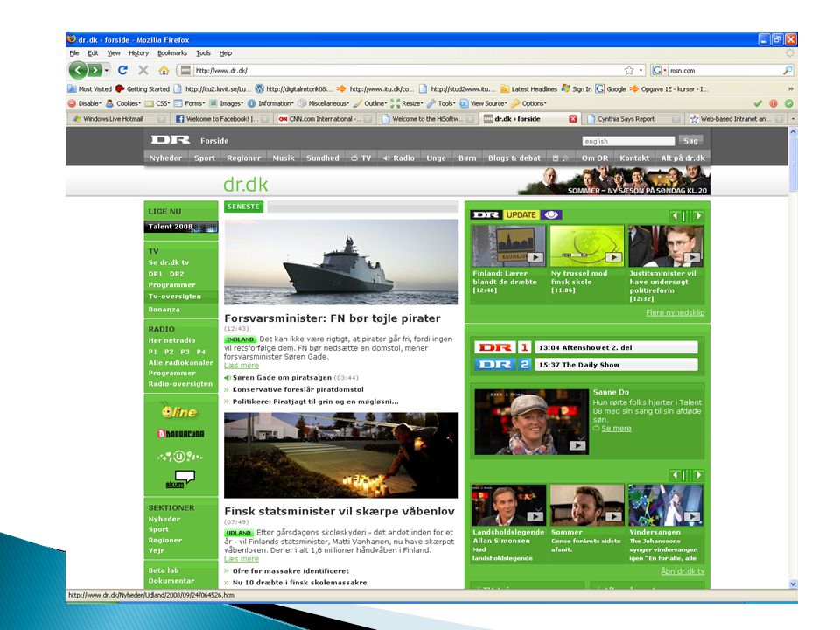Click the red error indicator icon

773,103
